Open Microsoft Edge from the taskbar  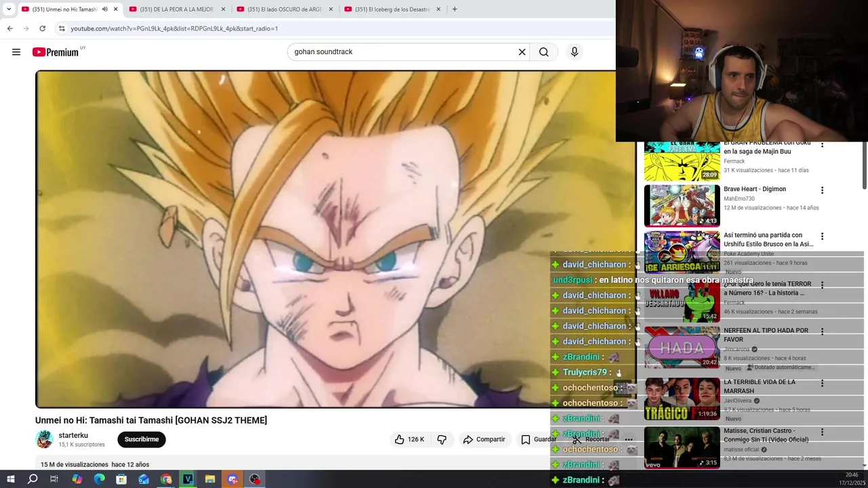pos(99,479)
